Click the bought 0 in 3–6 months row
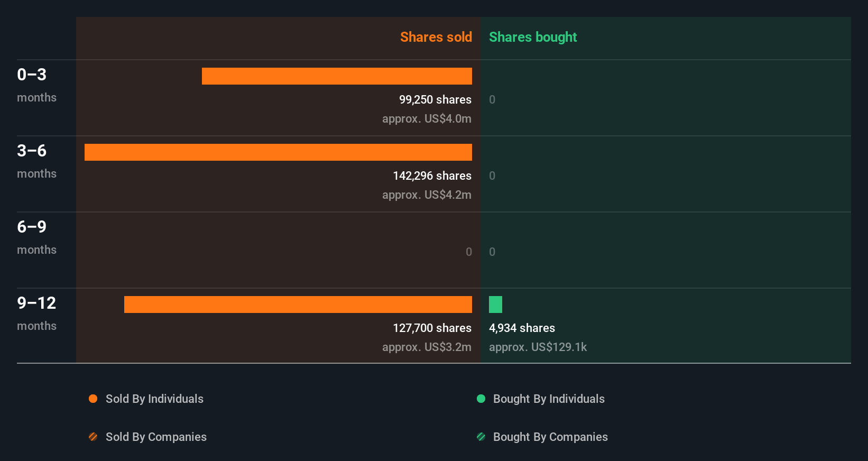The image size is (868, 461). (492, 176)
